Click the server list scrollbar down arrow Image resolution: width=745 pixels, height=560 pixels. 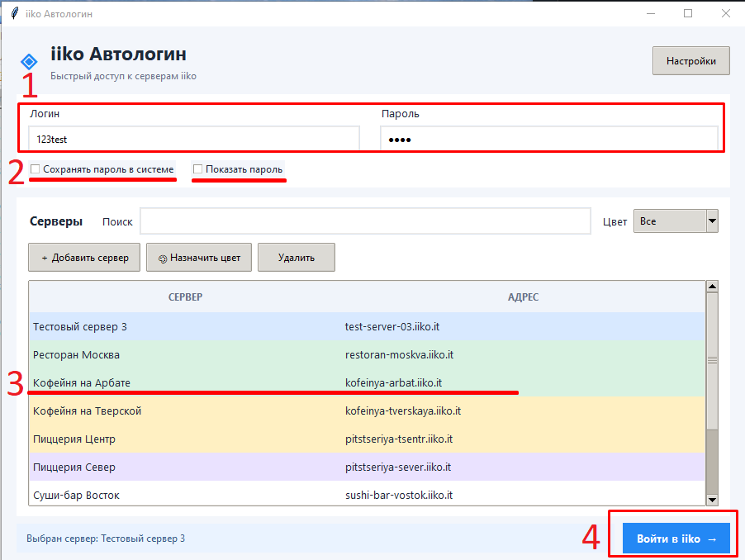pos(712,499)
